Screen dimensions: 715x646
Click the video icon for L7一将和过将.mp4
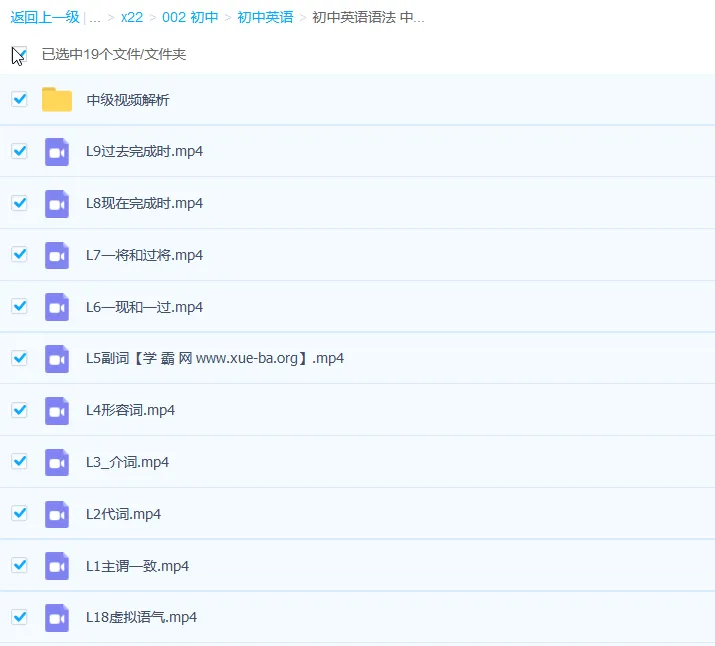pyautogui.click(x=57, y=255)
